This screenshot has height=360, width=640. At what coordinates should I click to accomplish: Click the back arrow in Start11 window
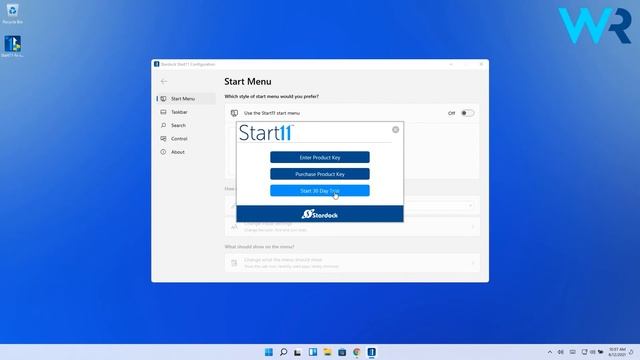point(164,81)
